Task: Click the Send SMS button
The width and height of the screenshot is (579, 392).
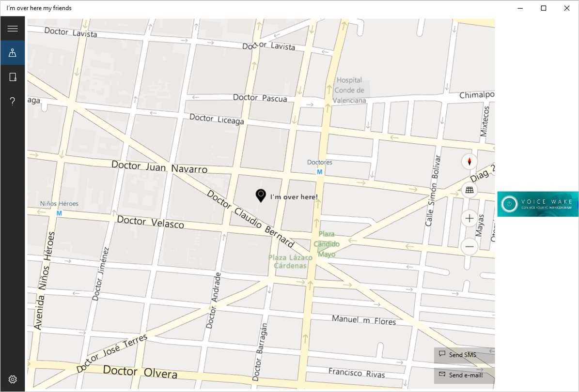Action: [464, 355]
